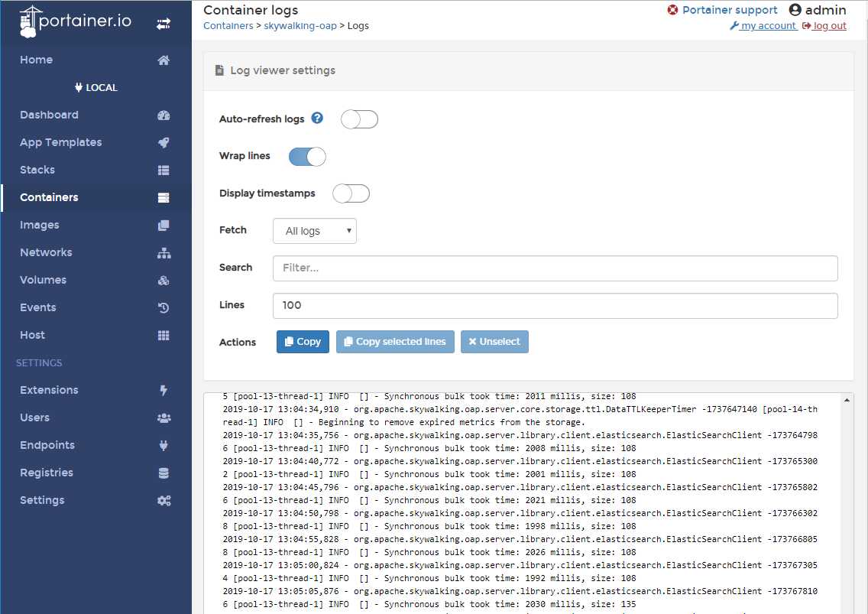The height and width of the screenshot is (614, 868).
Task: Click the Registries database icon
Action: pos(164,473)
